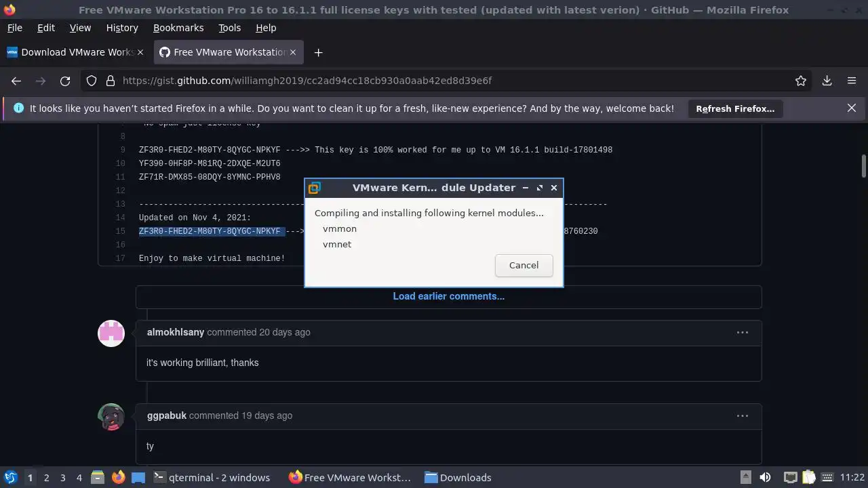Bookmark this page with the star icon
868x488 pixels.
(x=801, y=81)
